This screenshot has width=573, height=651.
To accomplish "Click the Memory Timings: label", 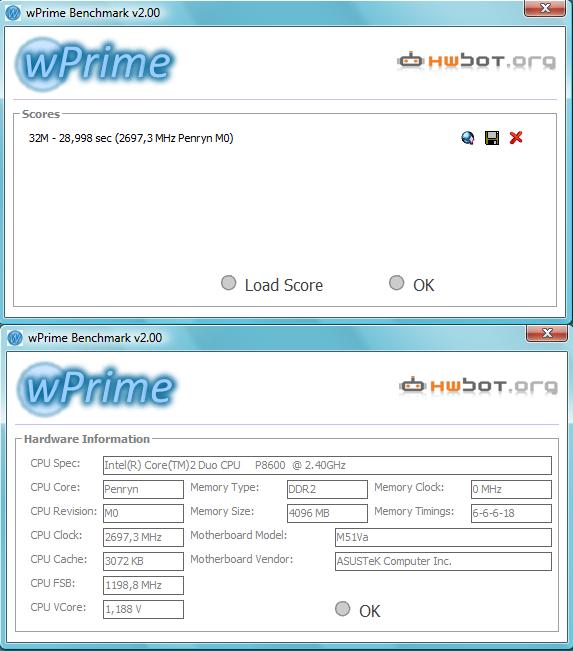I will click(x=414, y=511).
